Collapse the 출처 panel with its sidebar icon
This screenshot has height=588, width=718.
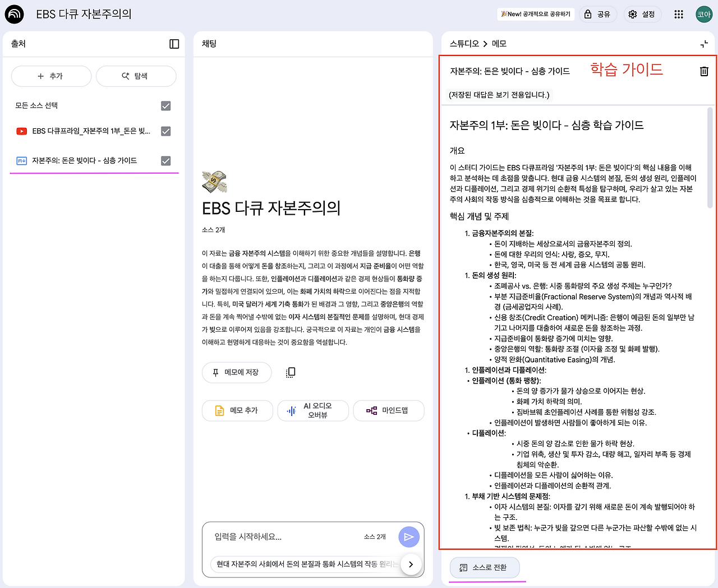click(174, 44)
